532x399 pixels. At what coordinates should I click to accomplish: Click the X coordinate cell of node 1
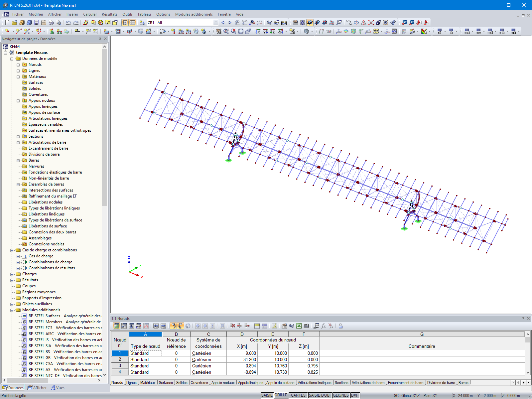click(242, 353)
